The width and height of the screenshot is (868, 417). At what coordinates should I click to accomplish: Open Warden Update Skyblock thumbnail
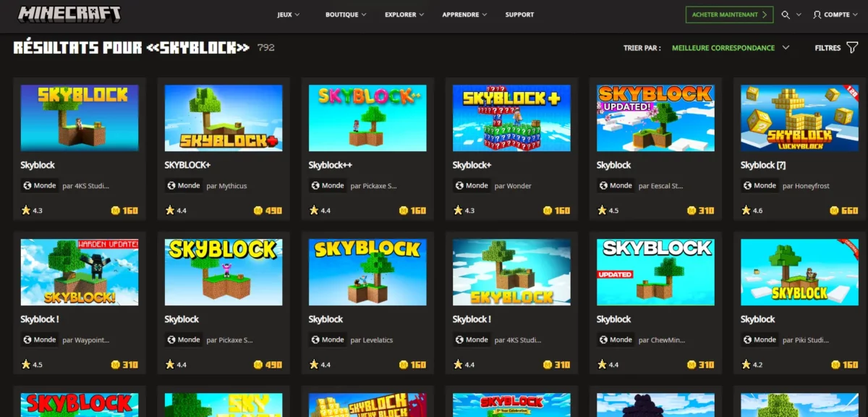[80, 272]
